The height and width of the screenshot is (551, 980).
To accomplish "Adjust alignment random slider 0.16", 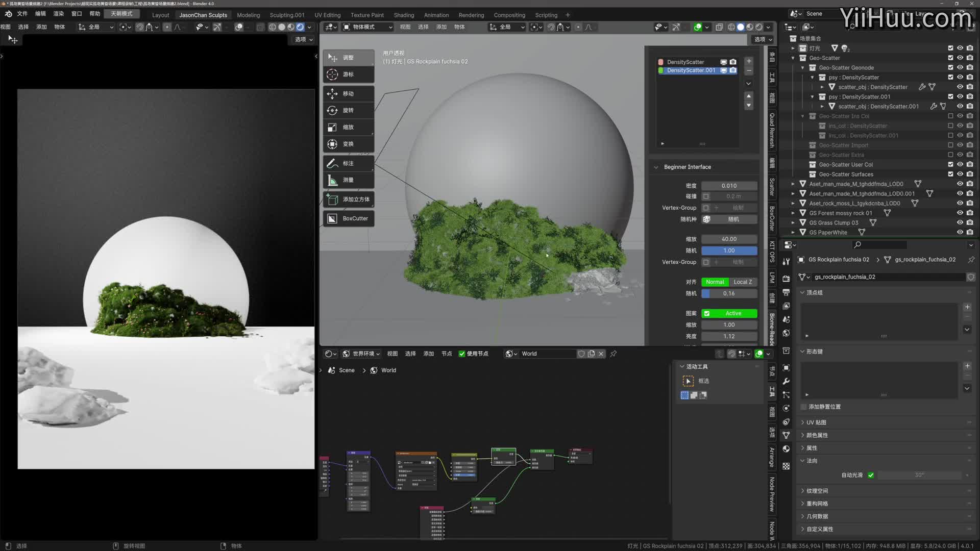I will click(x=729, y=293).
